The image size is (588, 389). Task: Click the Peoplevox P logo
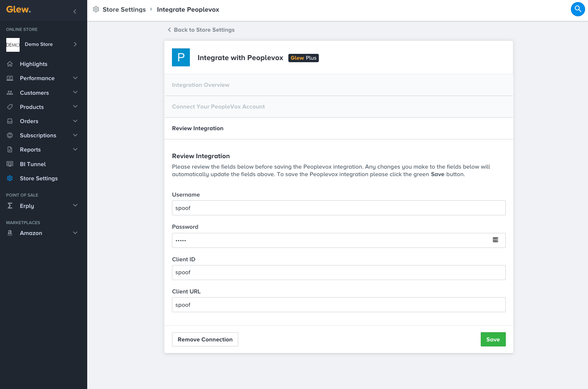[x=181, y=58]
